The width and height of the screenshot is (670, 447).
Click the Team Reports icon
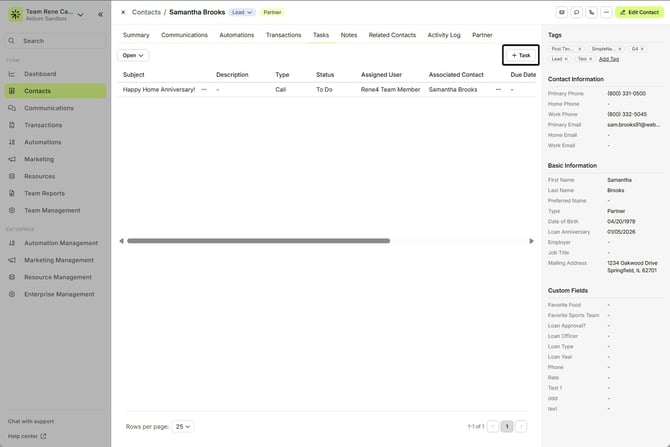(x=12, y=194)
